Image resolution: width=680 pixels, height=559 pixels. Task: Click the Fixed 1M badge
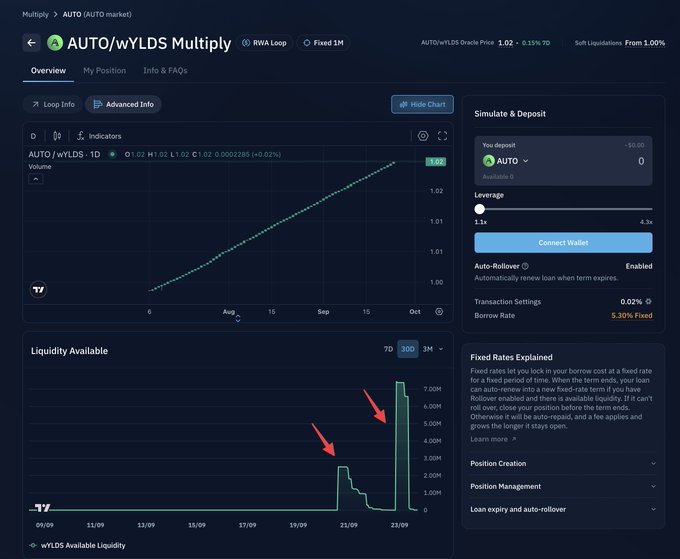coord(323,43)
